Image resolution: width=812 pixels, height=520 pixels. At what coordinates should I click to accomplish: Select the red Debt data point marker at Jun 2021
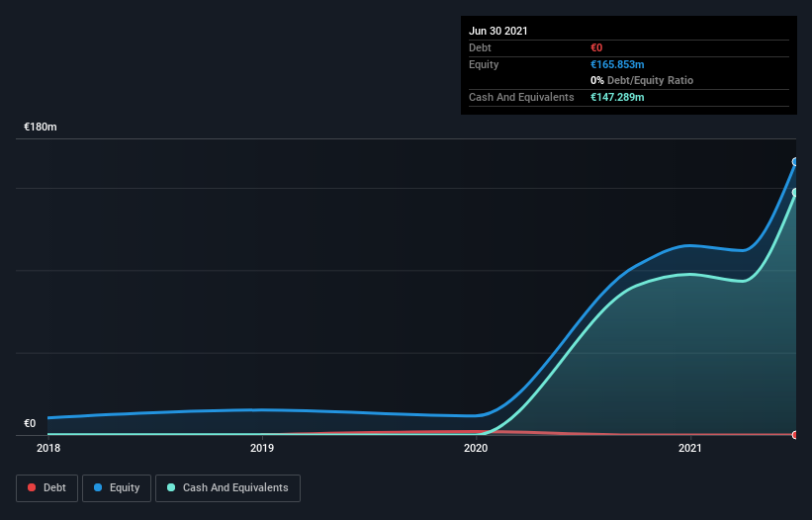click(x=795, y=435)
